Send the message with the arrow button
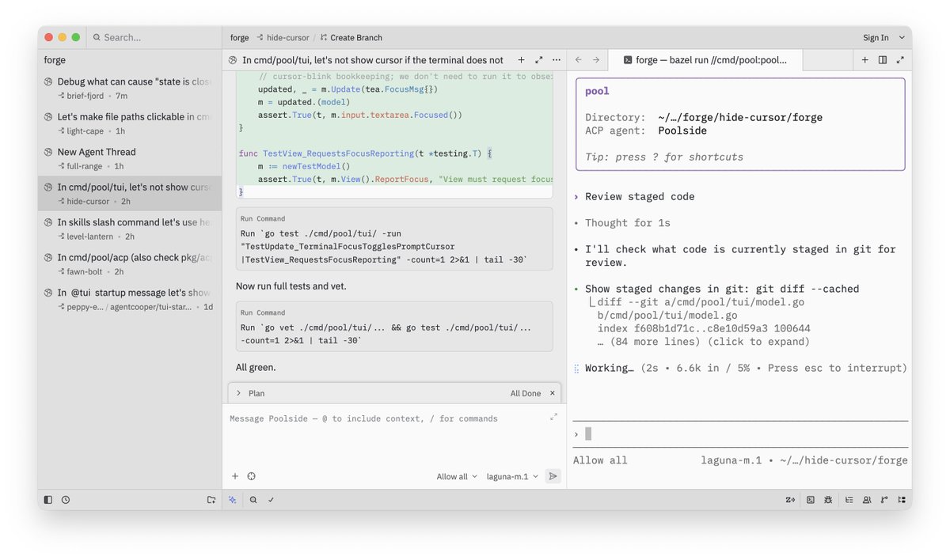The height and width of the screenshot is (560, 950). point(553,476)
